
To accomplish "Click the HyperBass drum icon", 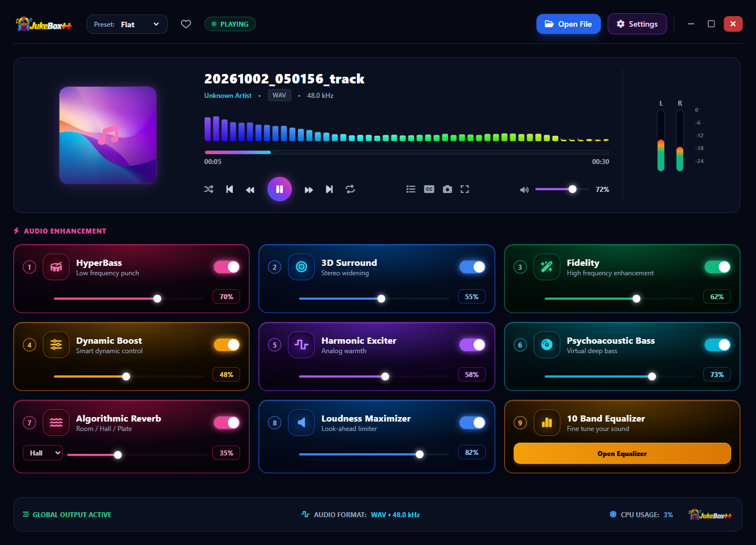I will [56, 267].
